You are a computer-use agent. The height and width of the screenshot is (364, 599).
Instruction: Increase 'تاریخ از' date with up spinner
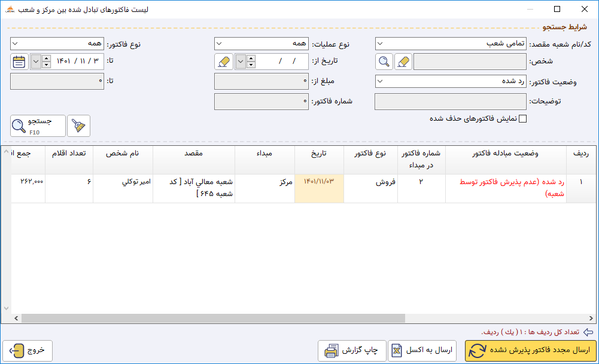(x=251, y=58)
